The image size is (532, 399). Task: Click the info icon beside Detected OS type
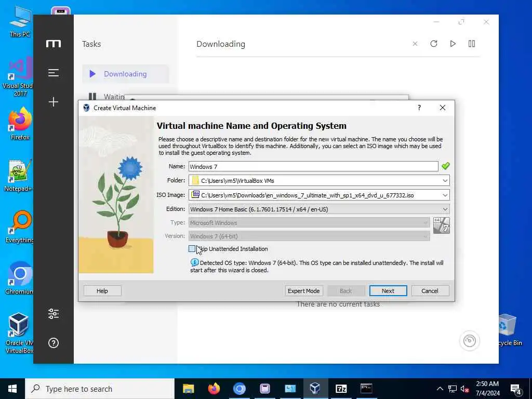click(194, 262)
